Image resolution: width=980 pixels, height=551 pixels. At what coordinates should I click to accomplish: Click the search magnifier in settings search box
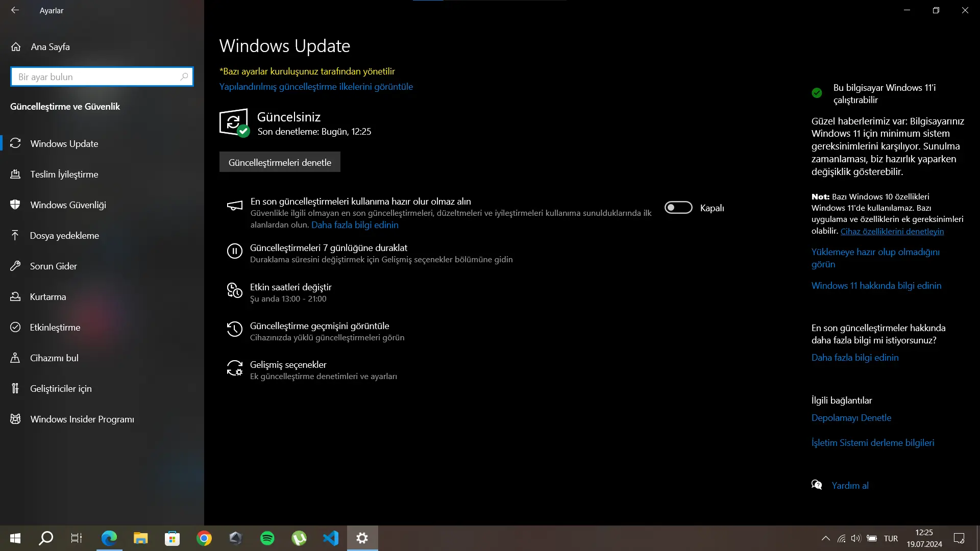(x=184, y=77)
